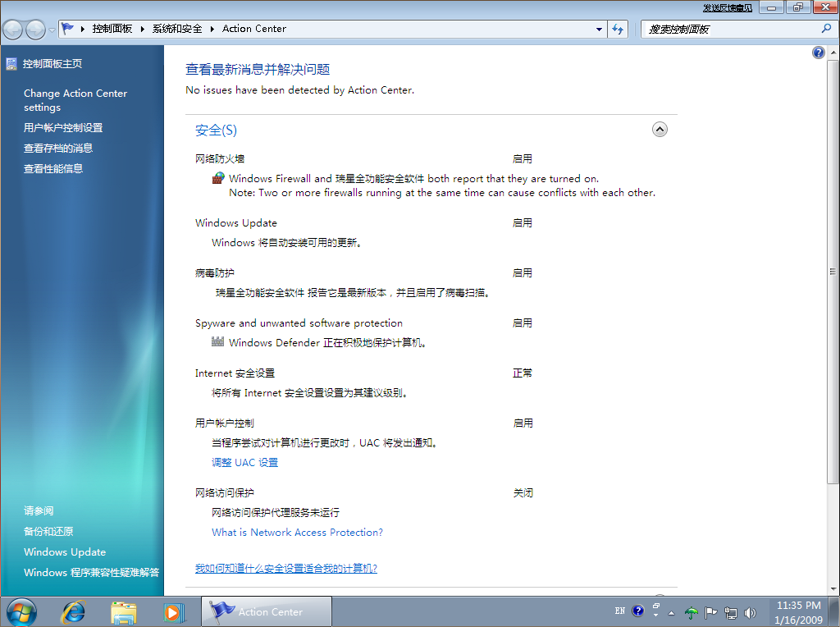Show hidden tray icons arrow
Viewport: 840px width, 627px height.
[671, 612]
